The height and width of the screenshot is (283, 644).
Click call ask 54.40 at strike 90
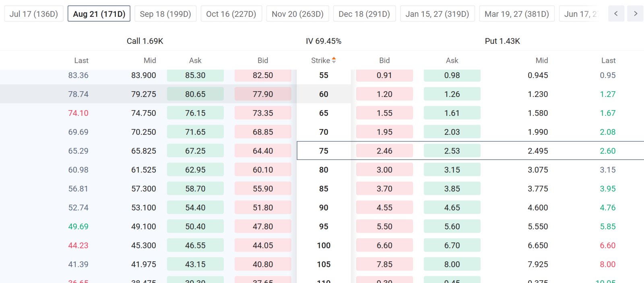point(195,207)
